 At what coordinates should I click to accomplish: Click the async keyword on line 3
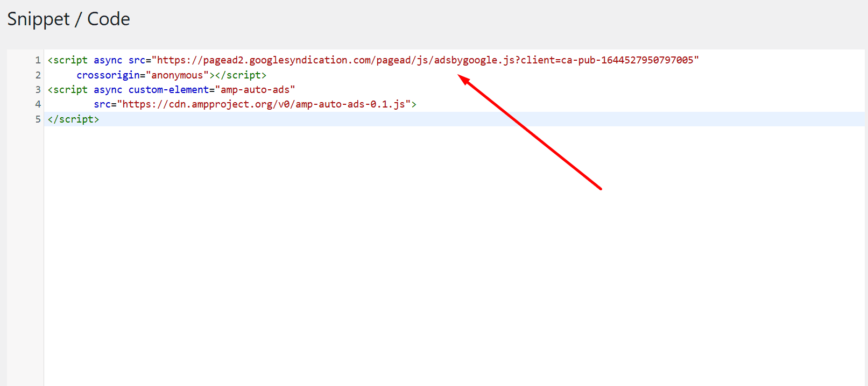108,90
